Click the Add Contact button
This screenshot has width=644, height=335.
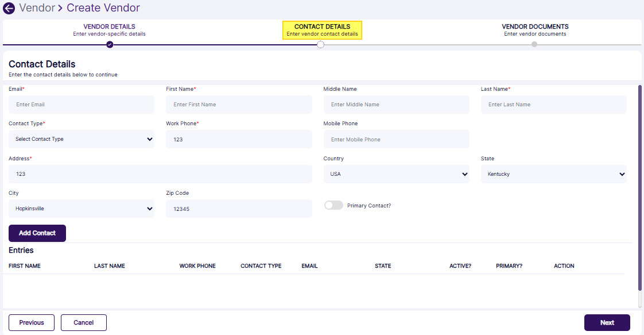[37, 233]
